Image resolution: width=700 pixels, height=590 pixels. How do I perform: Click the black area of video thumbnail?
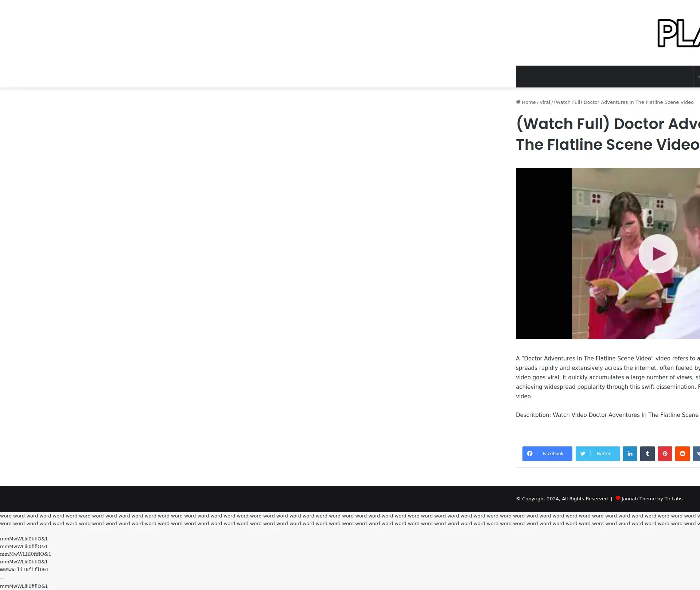[x=544, y=254]
